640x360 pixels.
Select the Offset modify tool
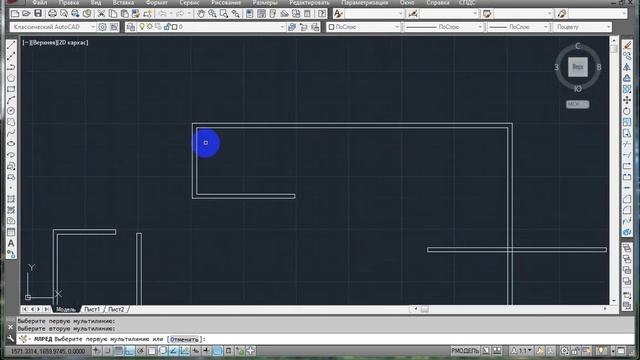[627, 78]
